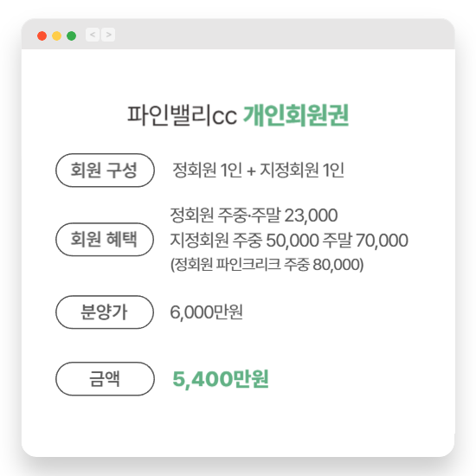Click the gray window title bar
This screenshot has width=476, height=476.
pyautogui.click(x=238, y=34)
